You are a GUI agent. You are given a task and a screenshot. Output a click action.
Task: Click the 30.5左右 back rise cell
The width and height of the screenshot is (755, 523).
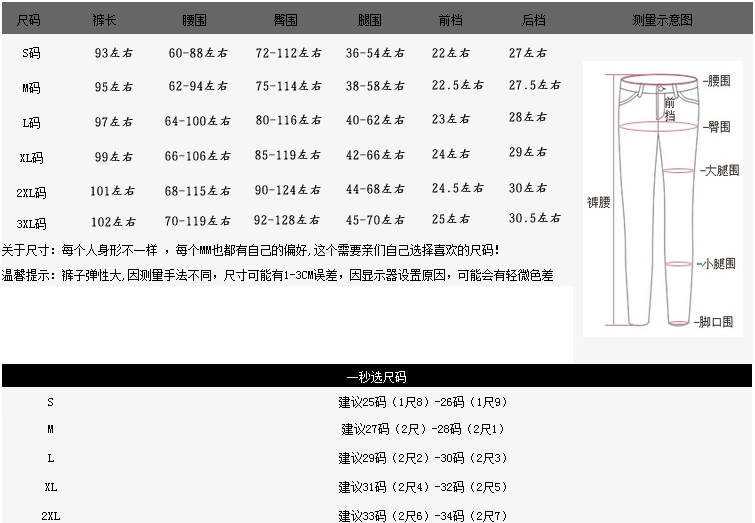click(x=535, y=218)
